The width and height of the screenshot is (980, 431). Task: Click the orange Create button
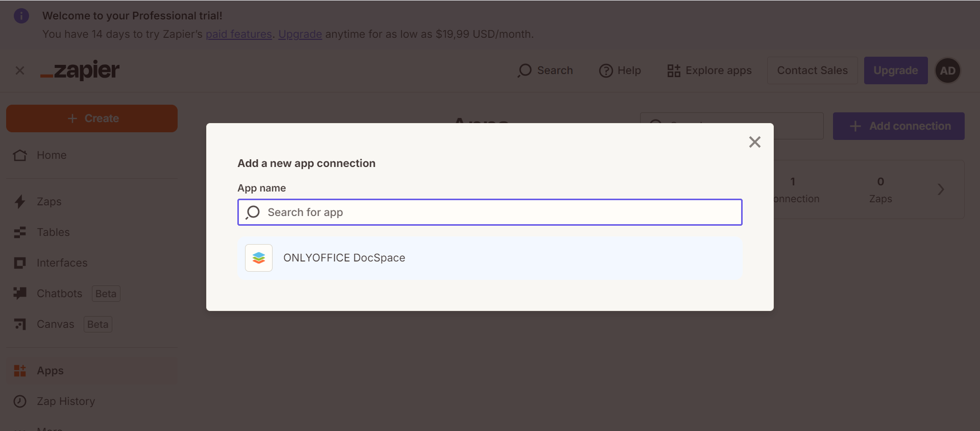coord(92,118)
